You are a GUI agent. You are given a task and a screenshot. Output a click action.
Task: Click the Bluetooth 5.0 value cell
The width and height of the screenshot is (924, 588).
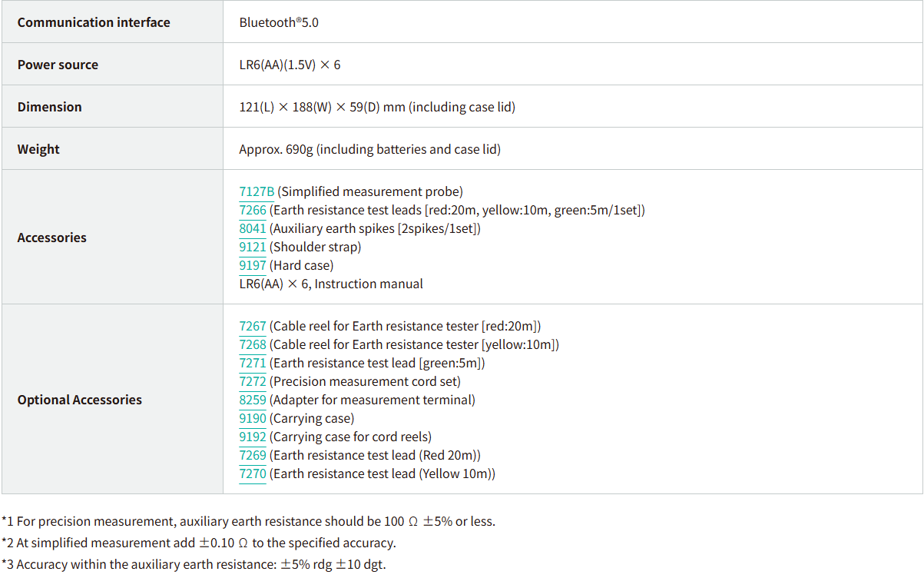279,22
